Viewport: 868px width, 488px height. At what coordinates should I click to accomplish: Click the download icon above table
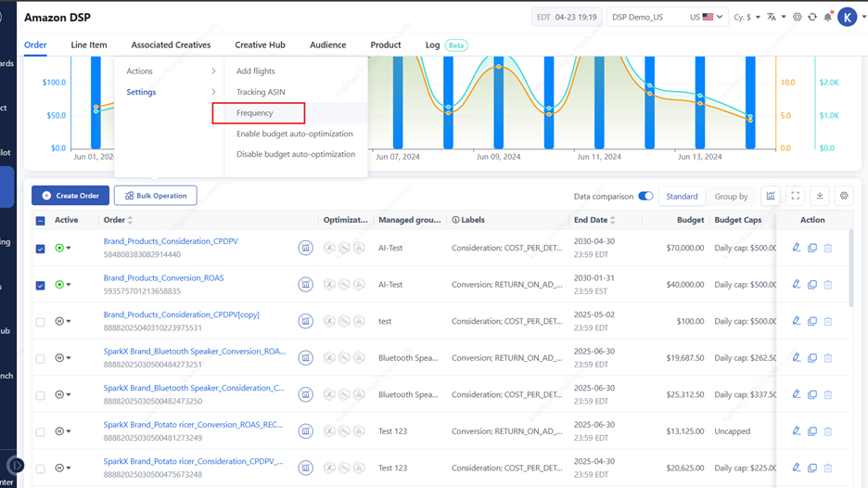tap(820, 196)
